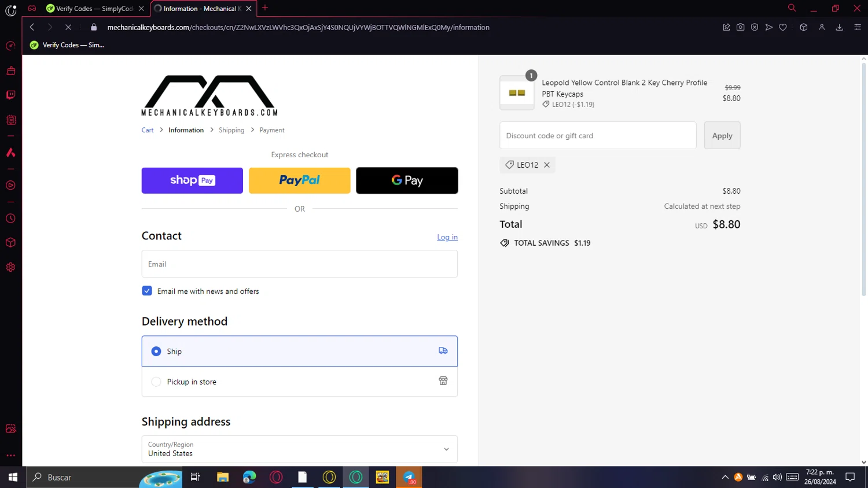
Task: Click the send arrow icon in address bar
Action: click(x=768, y=27)
